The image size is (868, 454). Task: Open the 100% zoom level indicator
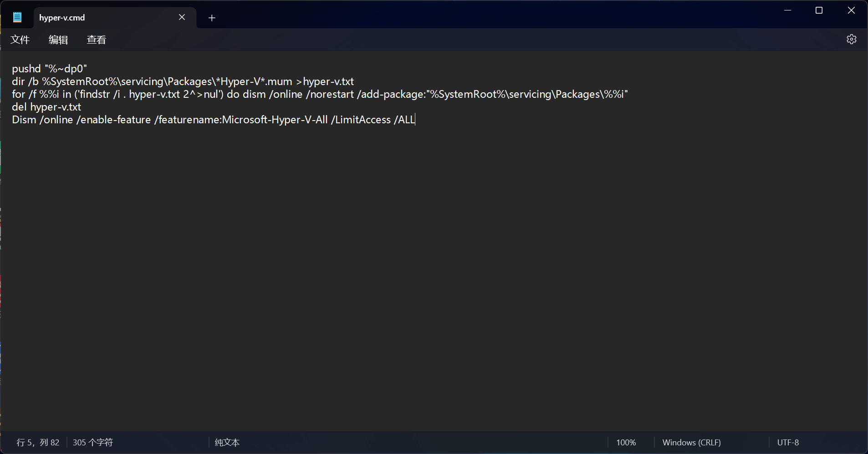coord(626,442)
